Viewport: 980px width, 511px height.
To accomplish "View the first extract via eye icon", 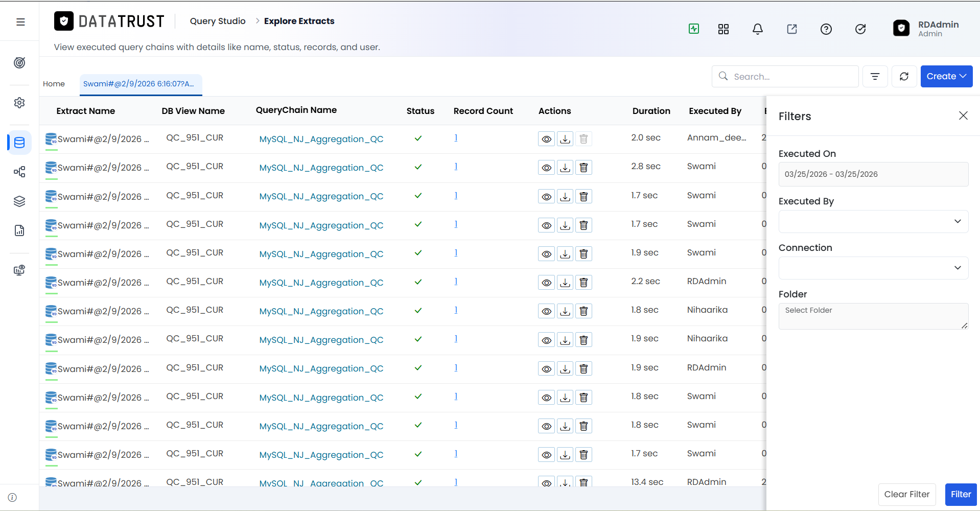I will coord(547,139).
